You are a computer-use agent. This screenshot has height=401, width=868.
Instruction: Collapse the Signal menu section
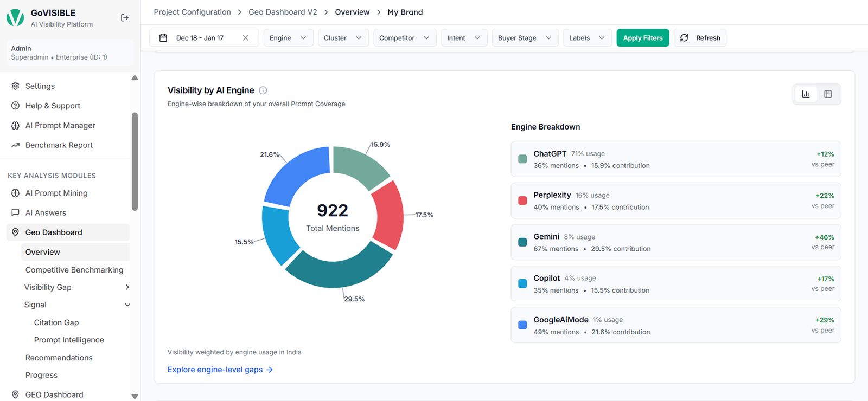click(127, 305)
